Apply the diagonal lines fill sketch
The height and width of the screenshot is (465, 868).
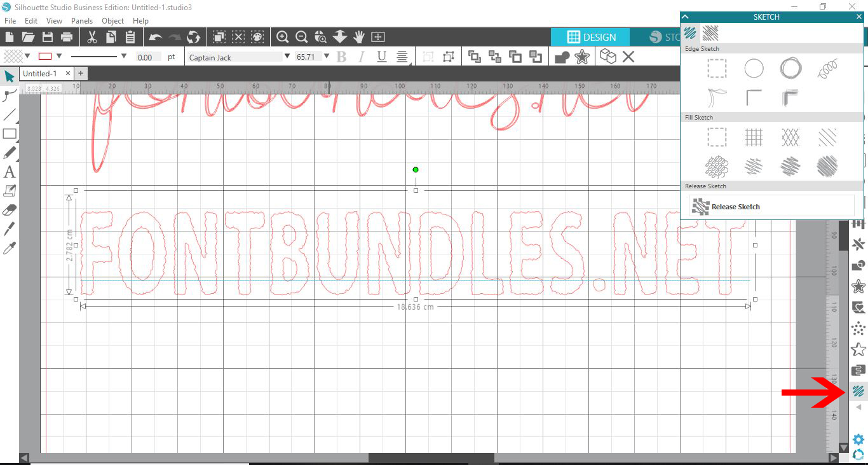tap(827, 137)
